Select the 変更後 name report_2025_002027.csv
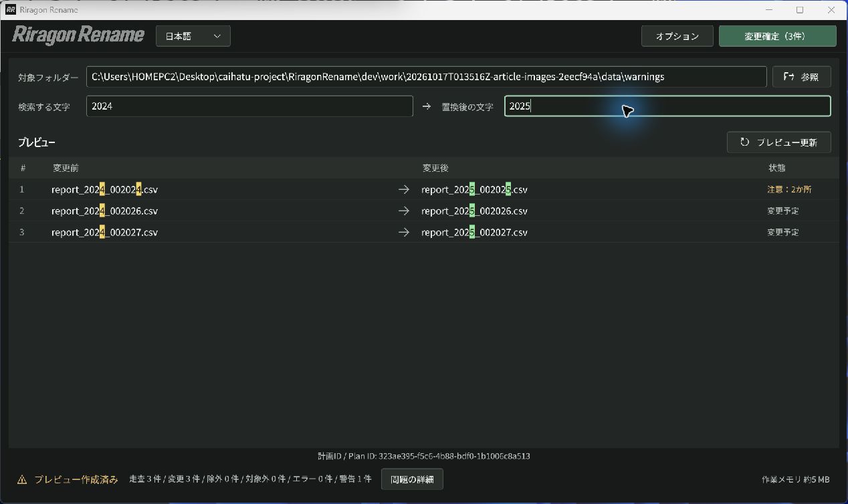 474,233
